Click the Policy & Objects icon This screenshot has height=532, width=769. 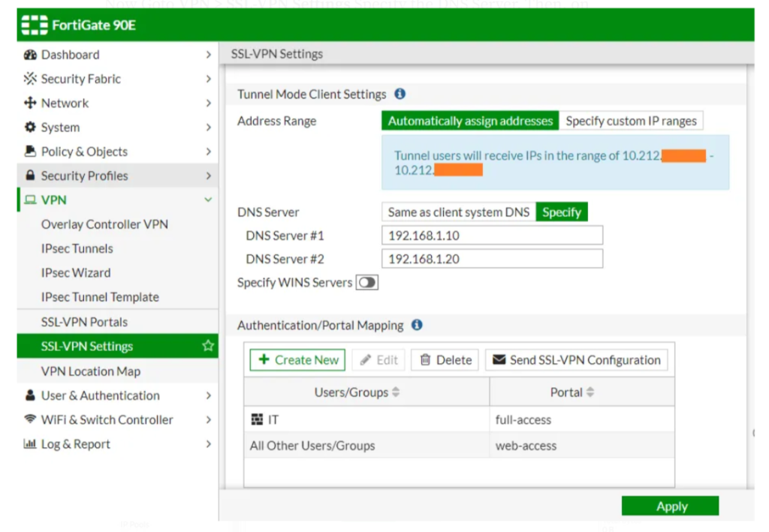click(x=30, y=152)
